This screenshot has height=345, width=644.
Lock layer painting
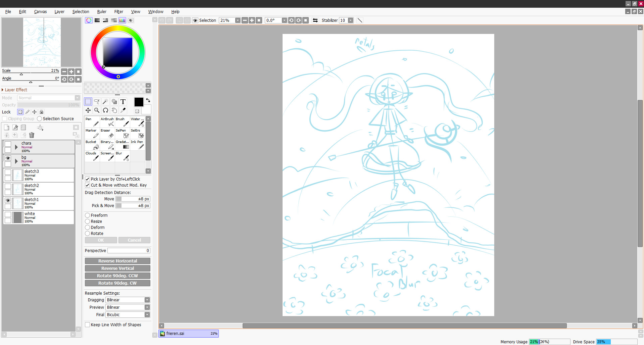tap(28, 112)
